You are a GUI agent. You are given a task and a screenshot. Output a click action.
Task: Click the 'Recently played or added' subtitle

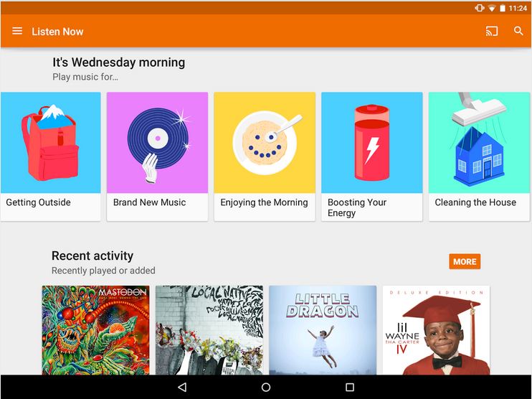pos(103,271)
